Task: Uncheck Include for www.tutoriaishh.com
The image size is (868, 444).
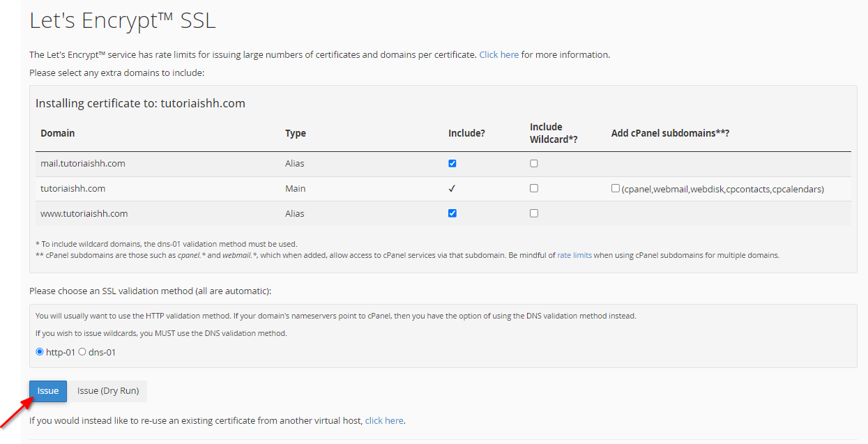Action: [x=452, y=213]
